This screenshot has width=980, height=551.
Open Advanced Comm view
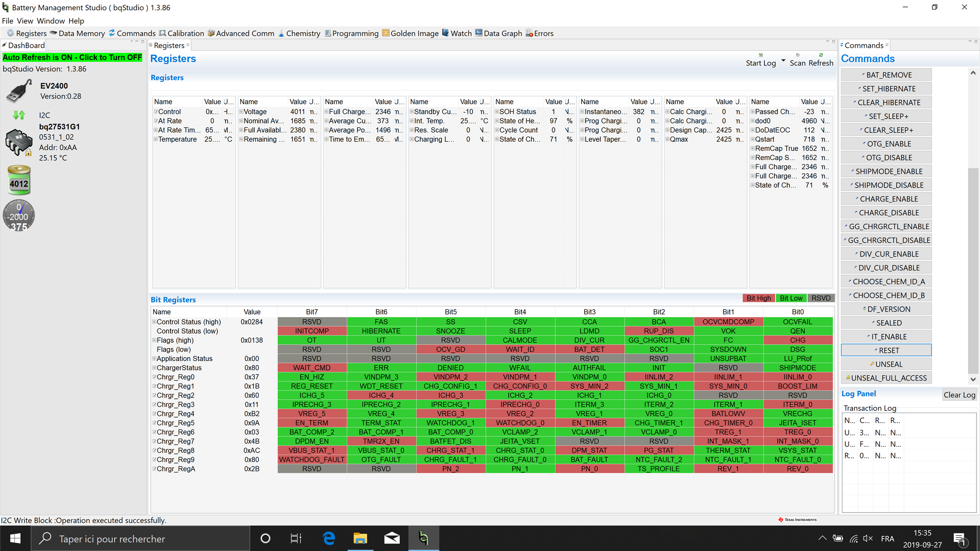[x=241, y=33]
